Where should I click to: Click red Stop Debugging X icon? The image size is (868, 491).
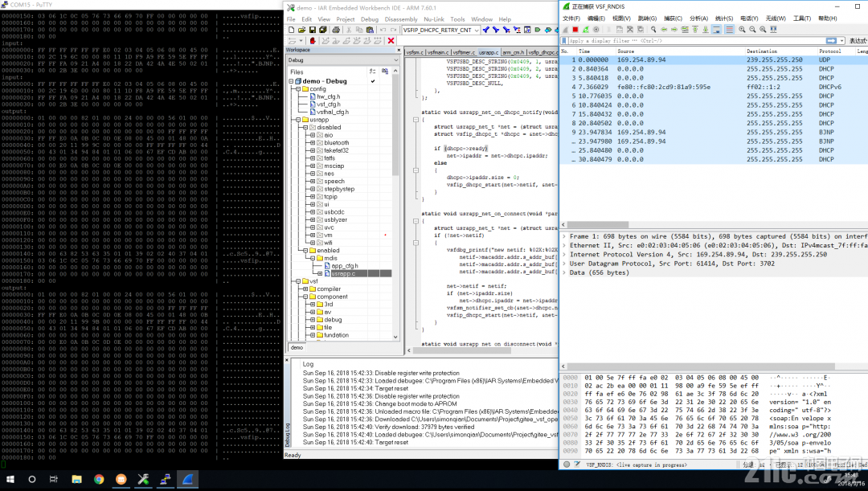[391, 40]
